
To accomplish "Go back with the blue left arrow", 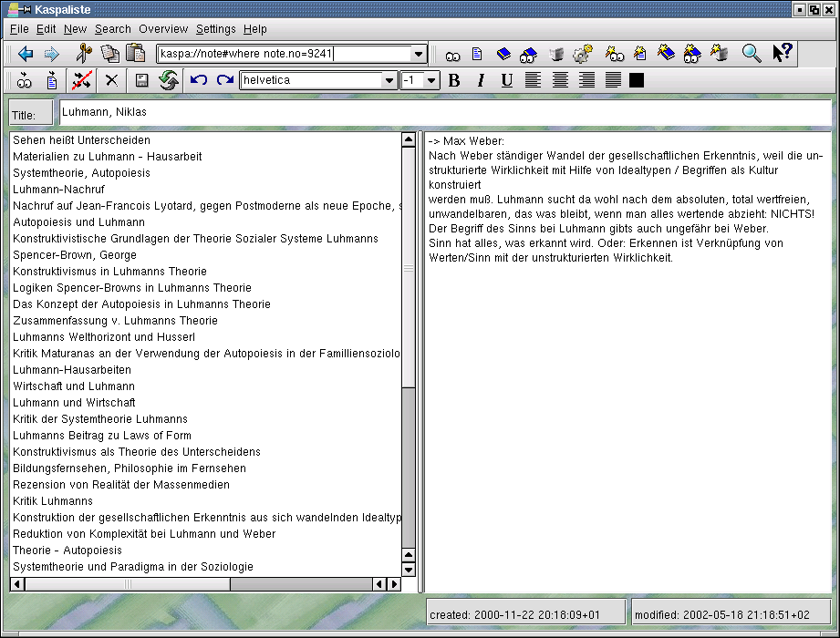I will [x=26, y=54].
